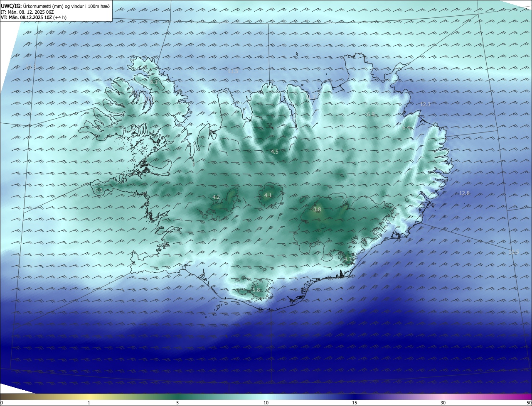This screenshot has width=532, height=406.
Task: Click the 3.8 value over Vatnajökull glacier
Action: coord(317,210)
